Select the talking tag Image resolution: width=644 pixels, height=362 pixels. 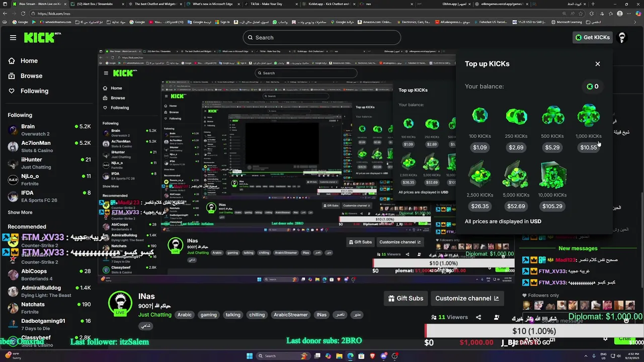click(233, 315)
